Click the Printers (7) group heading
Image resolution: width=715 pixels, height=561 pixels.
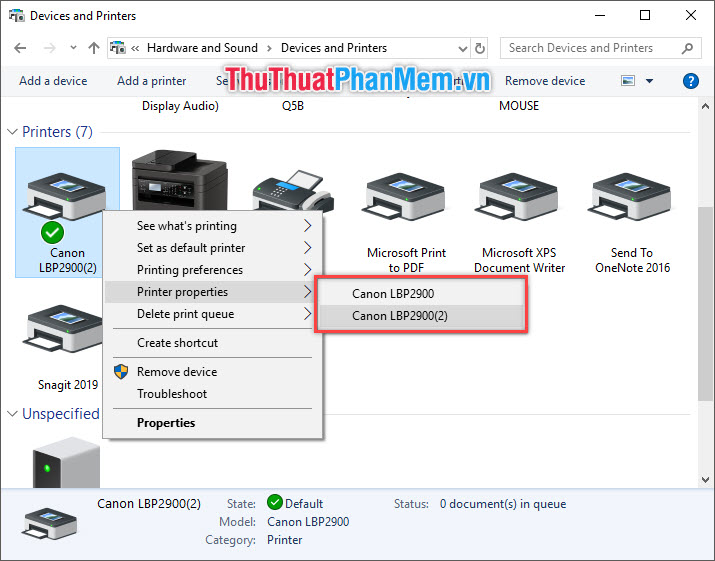(x=57, y=132)
